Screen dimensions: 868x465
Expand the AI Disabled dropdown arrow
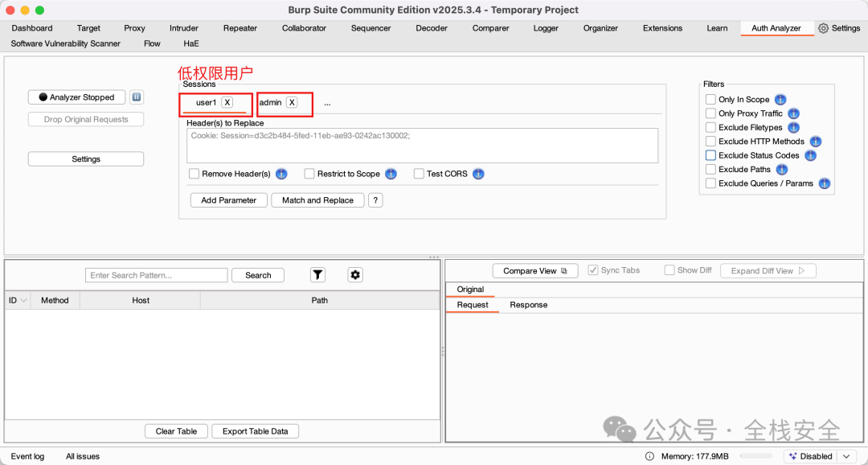coord(846,456)
